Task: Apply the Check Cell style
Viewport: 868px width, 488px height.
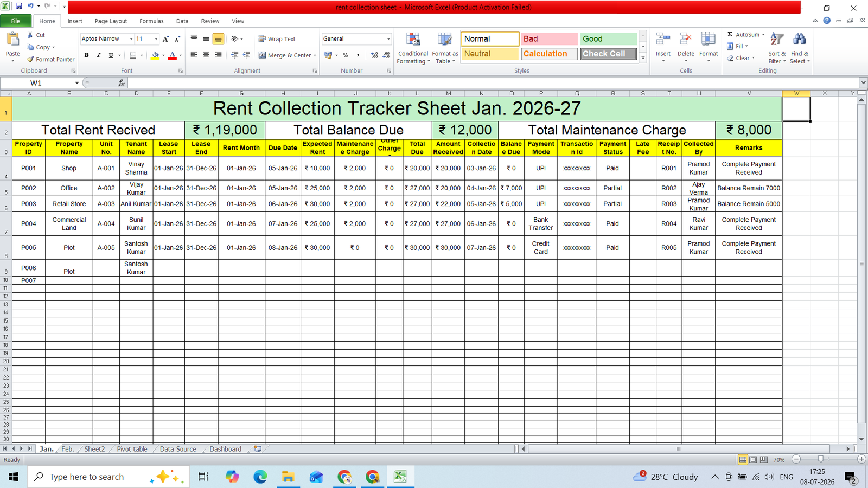Action: (x=608, y=54)
